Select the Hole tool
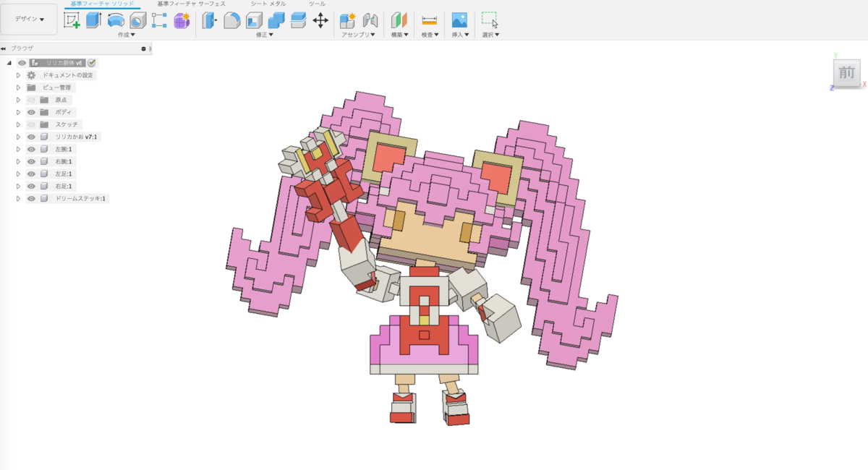 click(138, 20)
